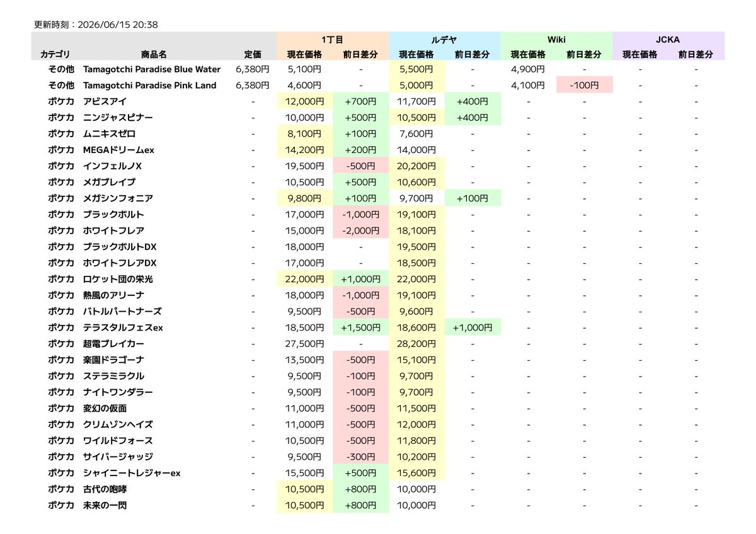The image size is (756, 534).
Task: Select the JCKA group header
Action: click(x=668, y=39)
